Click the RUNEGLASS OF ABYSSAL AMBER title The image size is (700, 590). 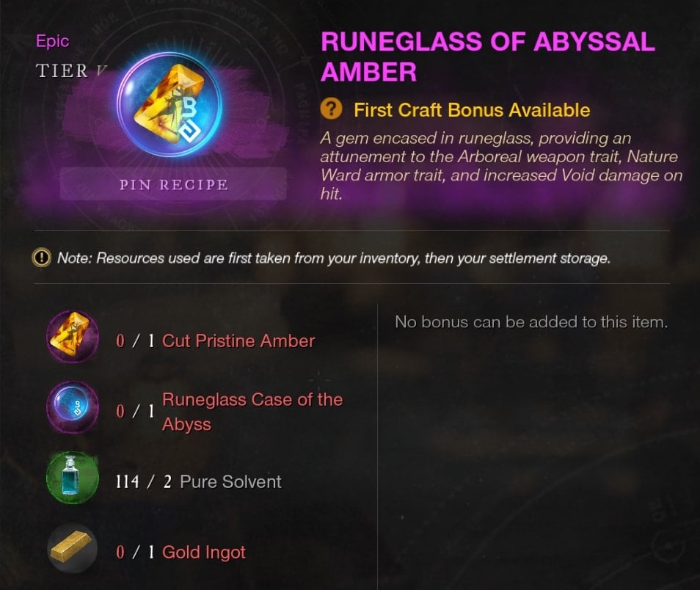[x=488, y=57]
